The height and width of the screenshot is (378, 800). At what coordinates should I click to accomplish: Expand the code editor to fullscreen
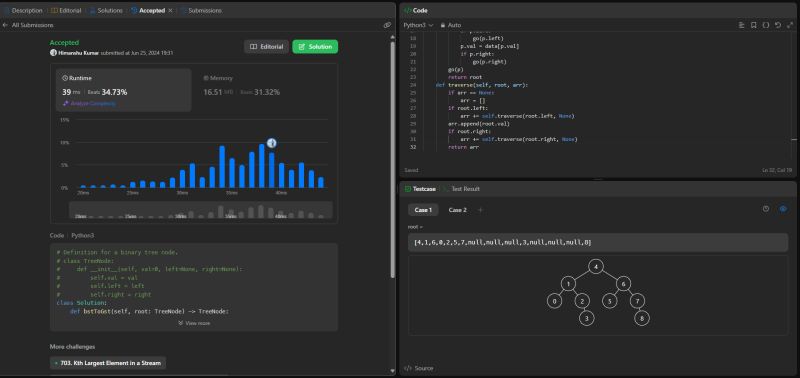[790, 25]
